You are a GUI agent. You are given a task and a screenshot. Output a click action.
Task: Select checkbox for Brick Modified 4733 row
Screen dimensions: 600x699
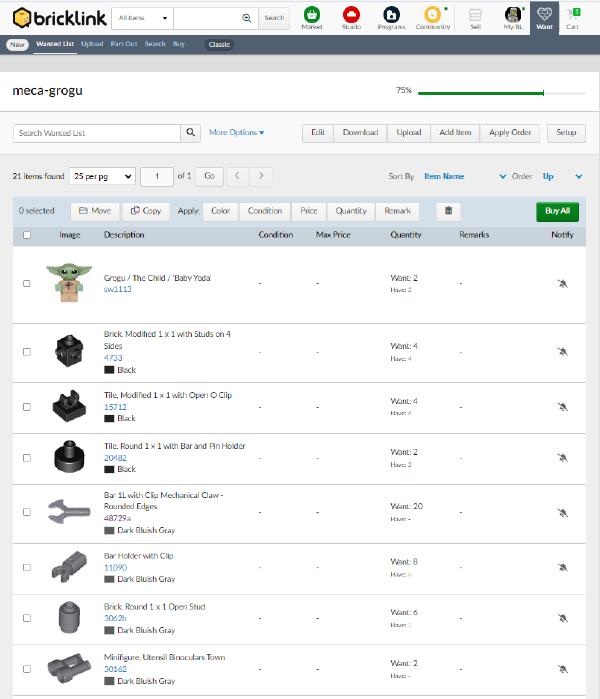pyautogui.click(x=27, y=352)
